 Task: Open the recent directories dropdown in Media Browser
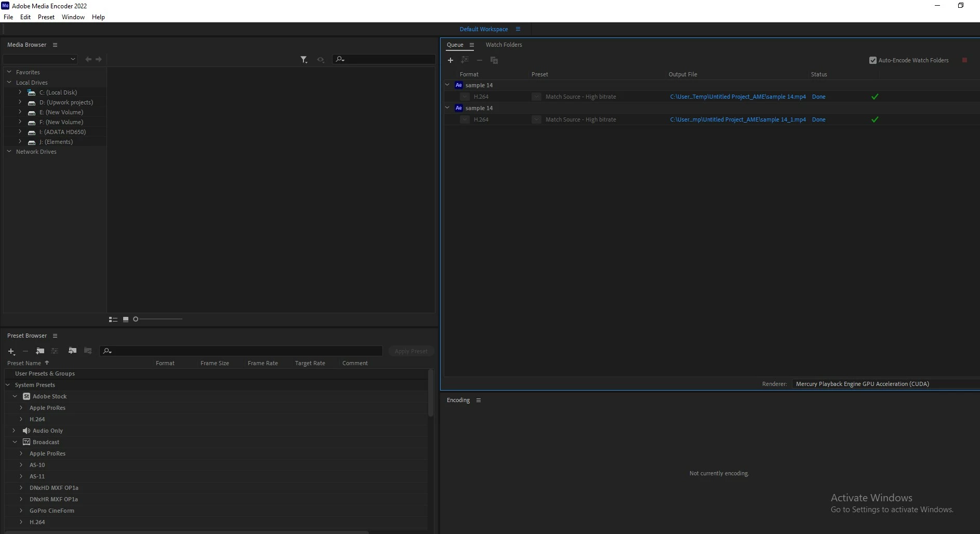[40, 59]
